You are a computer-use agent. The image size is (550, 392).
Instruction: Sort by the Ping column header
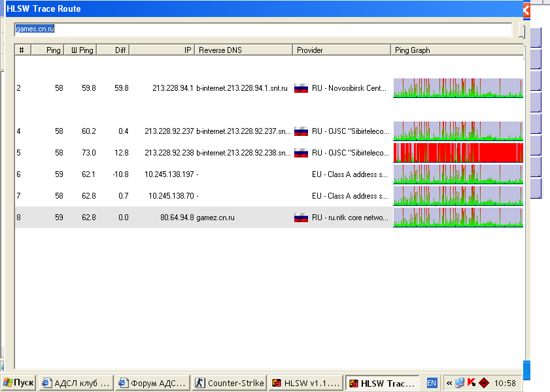[x=47, y=50]
